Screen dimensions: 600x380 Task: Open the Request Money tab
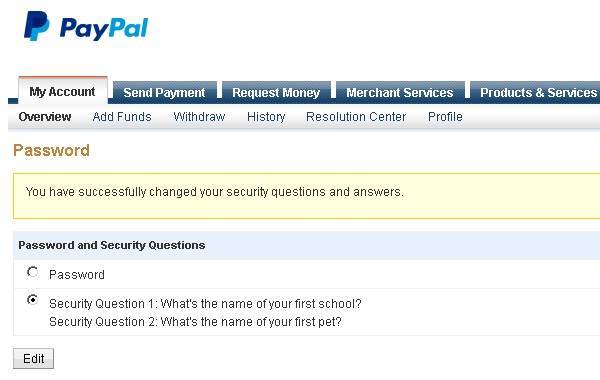(x=276, y=93)
